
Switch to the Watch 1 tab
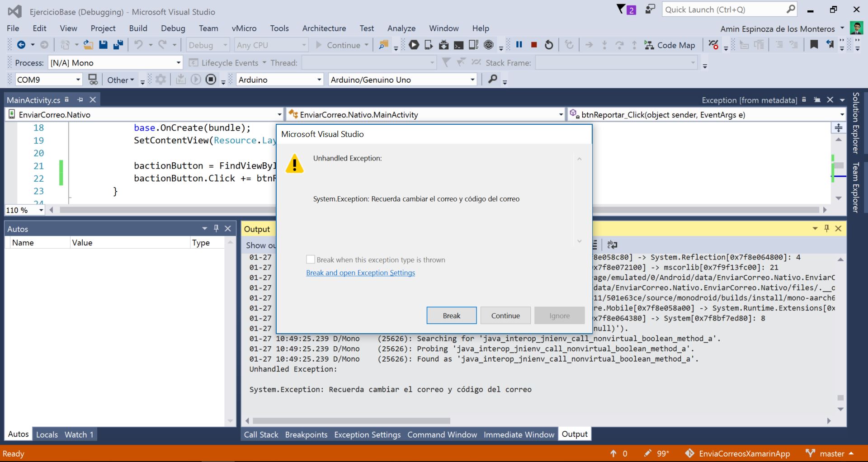pos(79,434)
